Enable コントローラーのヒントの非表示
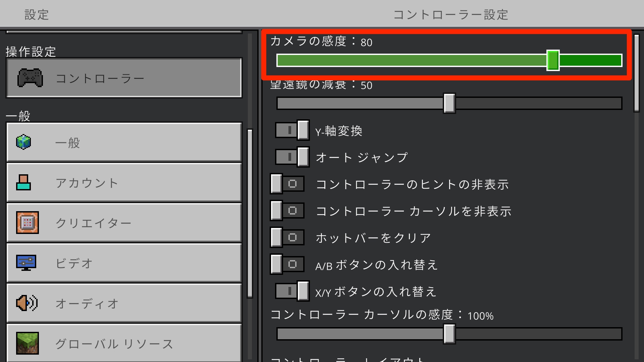644x362 pixels. pyautogui.click(x=287, y=184)
